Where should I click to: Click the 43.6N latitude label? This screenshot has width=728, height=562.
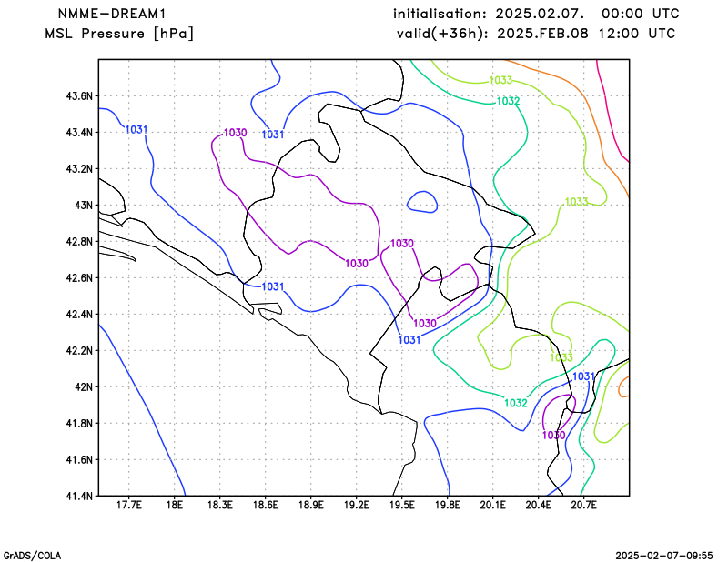(x=79, y=96)
